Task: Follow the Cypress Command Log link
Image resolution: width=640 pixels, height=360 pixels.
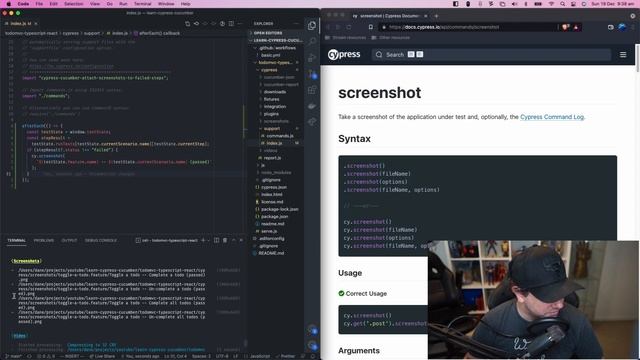Action: tap(552, 117)
